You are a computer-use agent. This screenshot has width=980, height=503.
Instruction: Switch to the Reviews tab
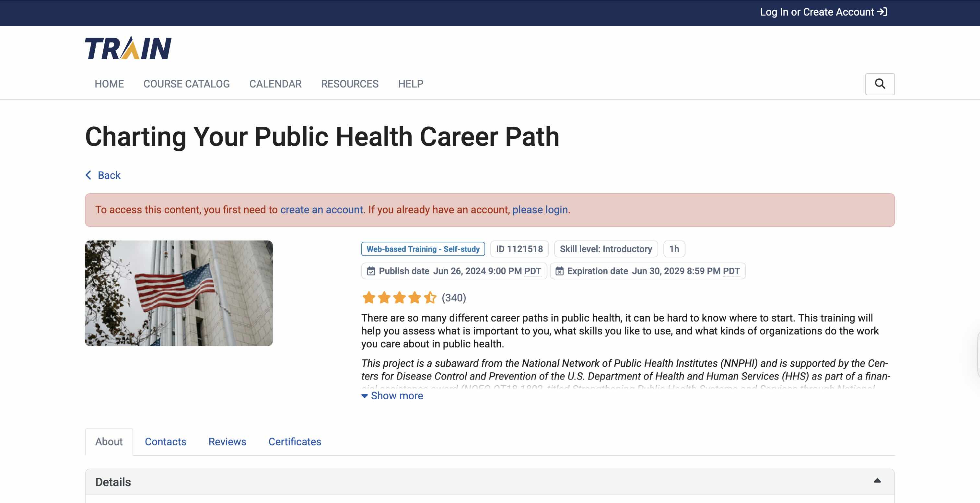click(x=227, y=442)
